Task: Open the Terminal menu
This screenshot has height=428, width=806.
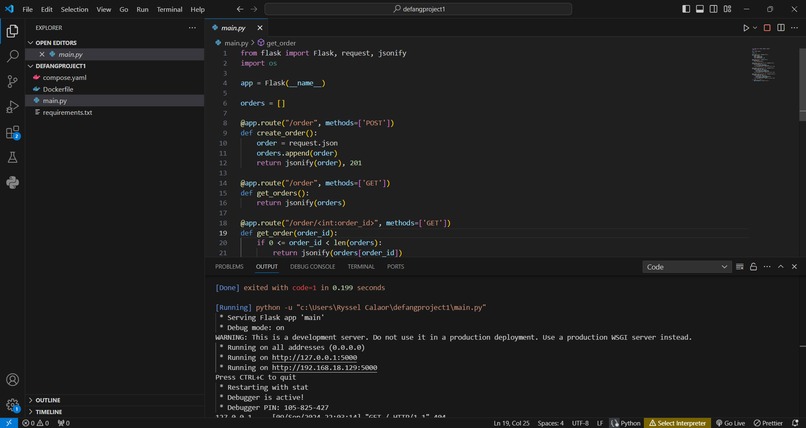Action: 170,9
